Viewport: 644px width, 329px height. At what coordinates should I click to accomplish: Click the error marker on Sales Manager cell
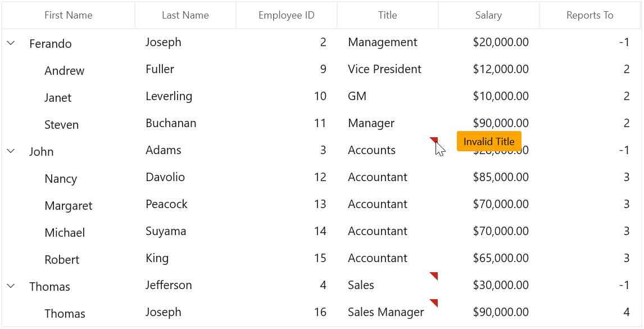point(434,303)
